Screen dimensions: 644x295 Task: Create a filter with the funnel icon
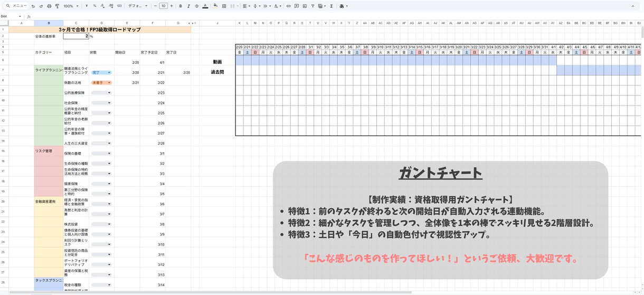point(312,6)
